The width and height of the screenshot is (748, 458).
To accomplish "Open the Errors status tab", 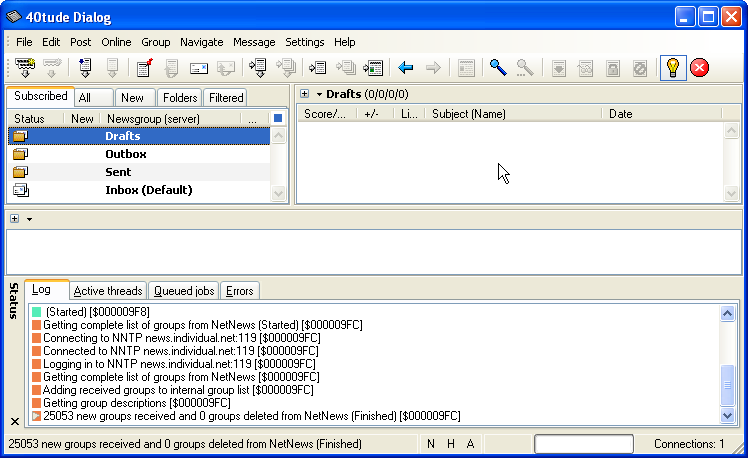I will 239,291.
